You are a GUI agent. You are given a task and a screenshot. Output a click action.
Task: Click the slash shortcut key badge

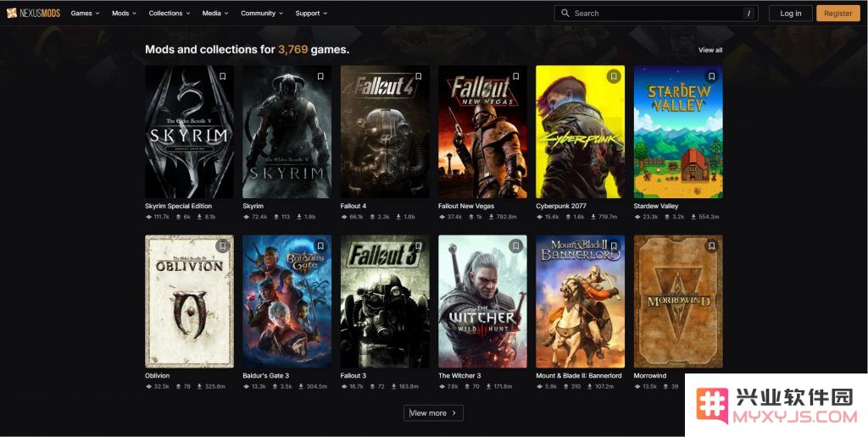click(x=748, y=14)
